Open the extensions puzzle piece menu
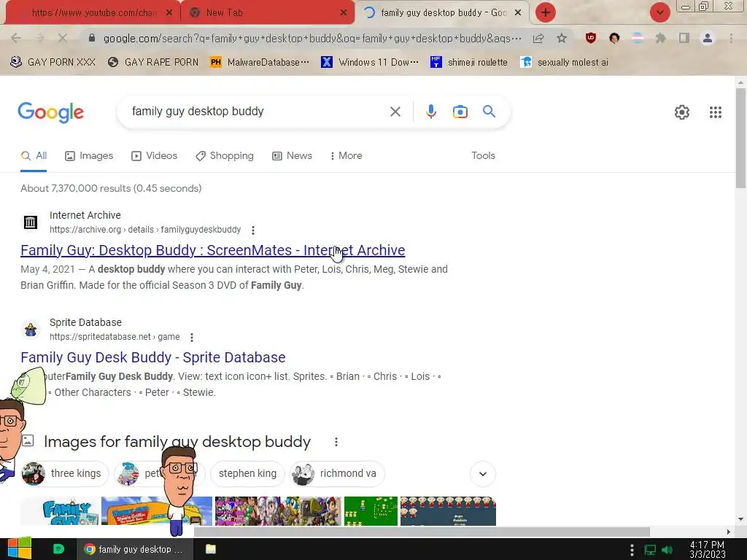Screen dimensions: 747x560 tap(660, 38)
